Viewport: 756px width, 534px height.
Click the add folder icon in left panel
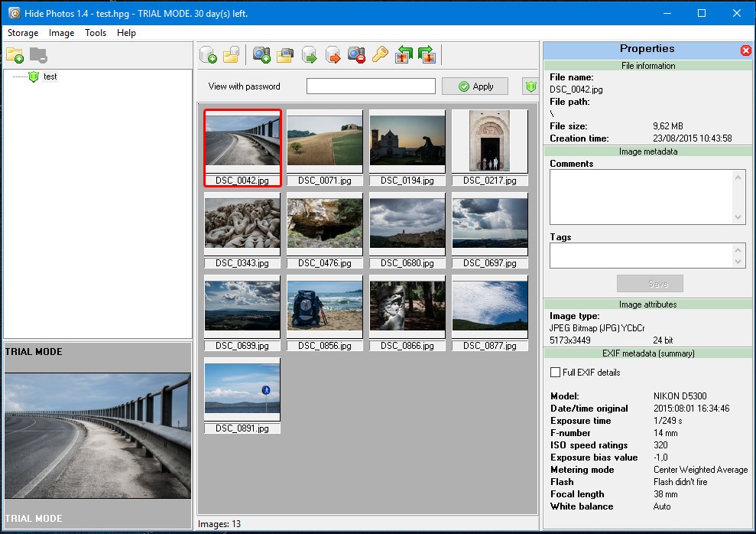[x=15, y=55]
